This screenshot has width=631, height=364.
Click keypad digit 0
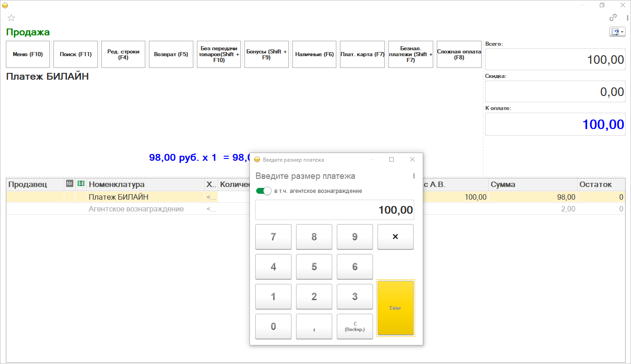(x=273, y=326)
